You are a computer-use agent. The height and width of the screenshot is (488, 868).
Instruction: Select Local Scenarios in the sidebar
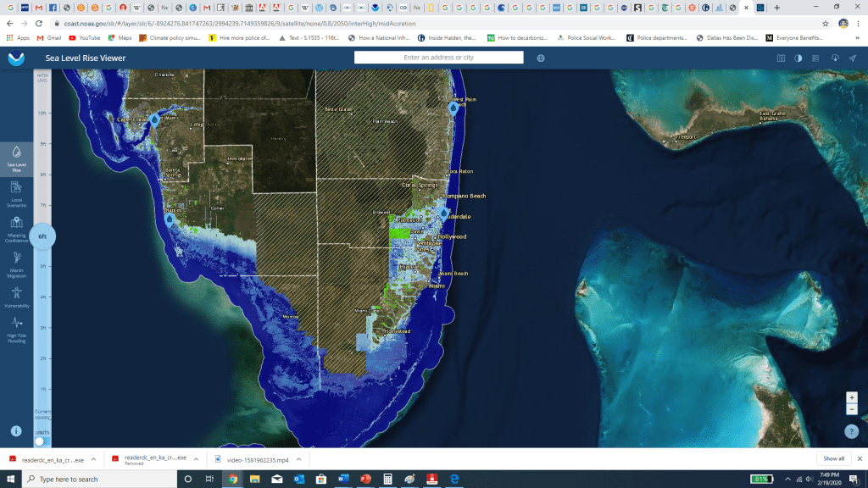click(x=16, y=192)
